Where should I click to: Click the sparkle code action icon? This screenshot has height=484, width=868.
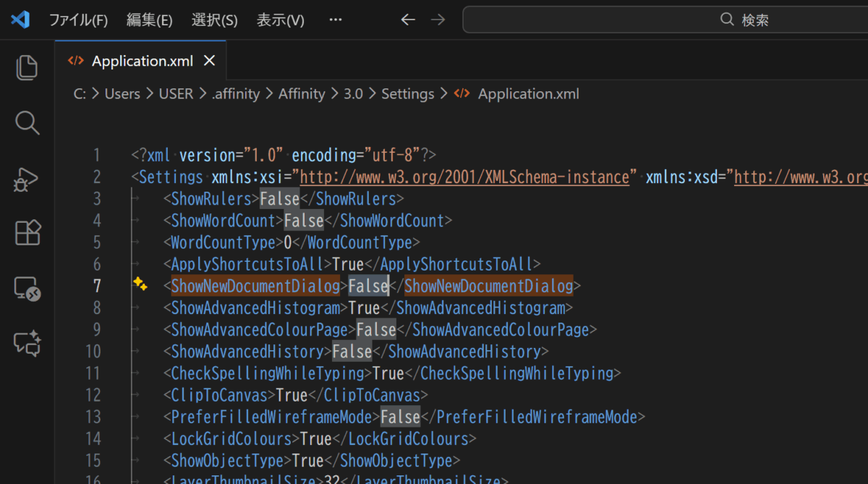click(x=140, y=286)
